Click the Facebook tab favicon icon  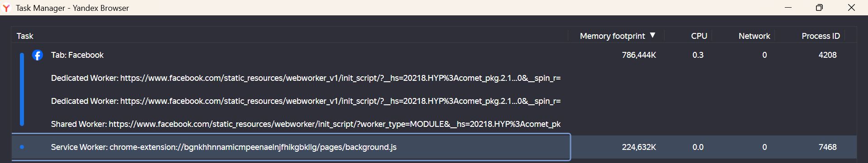pos(38,55)
